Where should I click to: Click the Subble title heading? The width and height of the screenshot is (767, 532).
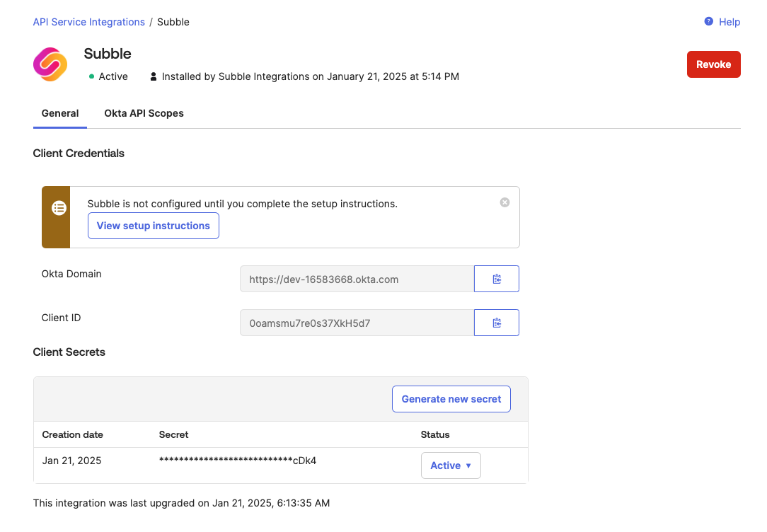(x=108, y=54)
